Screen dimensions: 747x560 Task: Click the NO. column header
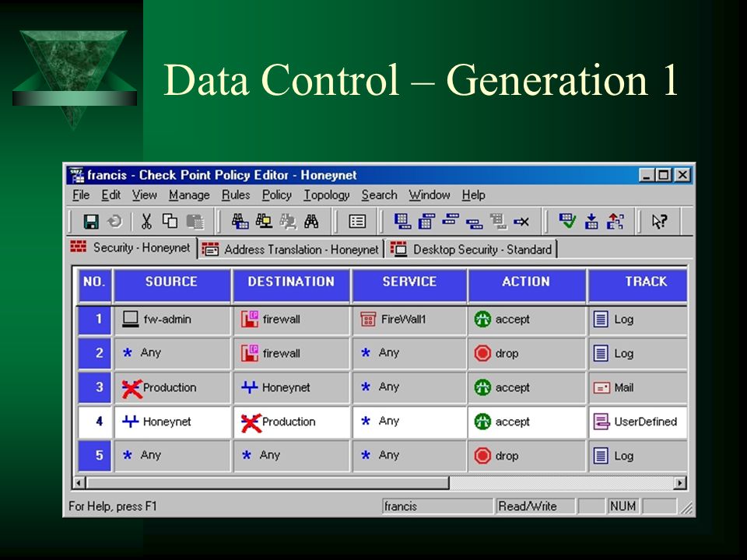point(94,285)
